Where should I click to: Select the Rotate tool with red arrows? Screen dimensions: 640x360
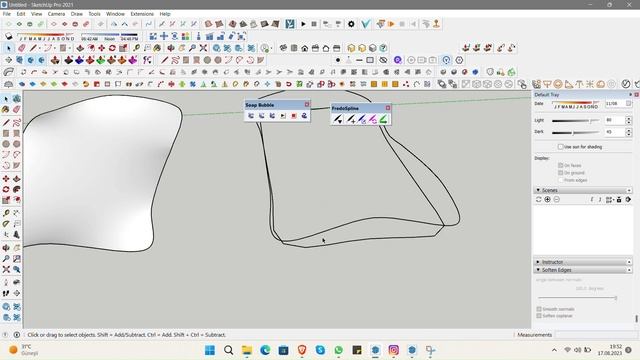pyautogui.click(x=112, y=48)
